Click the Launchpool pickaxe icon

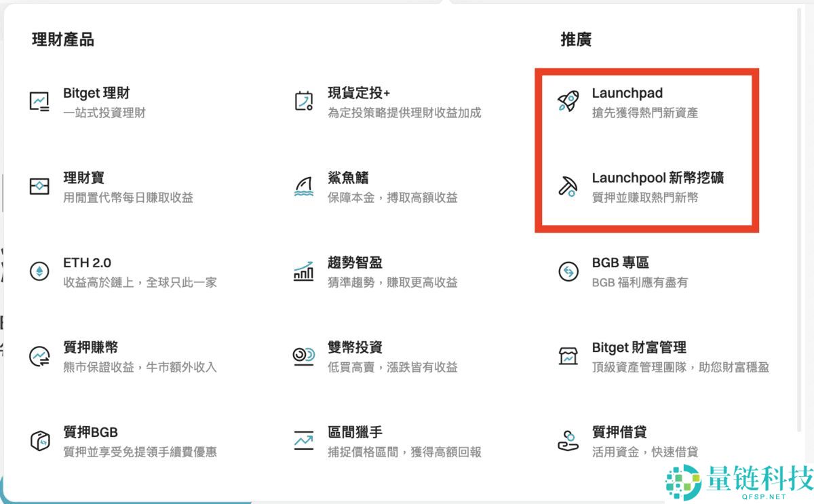pyautogui.click(x=567, y=185)
